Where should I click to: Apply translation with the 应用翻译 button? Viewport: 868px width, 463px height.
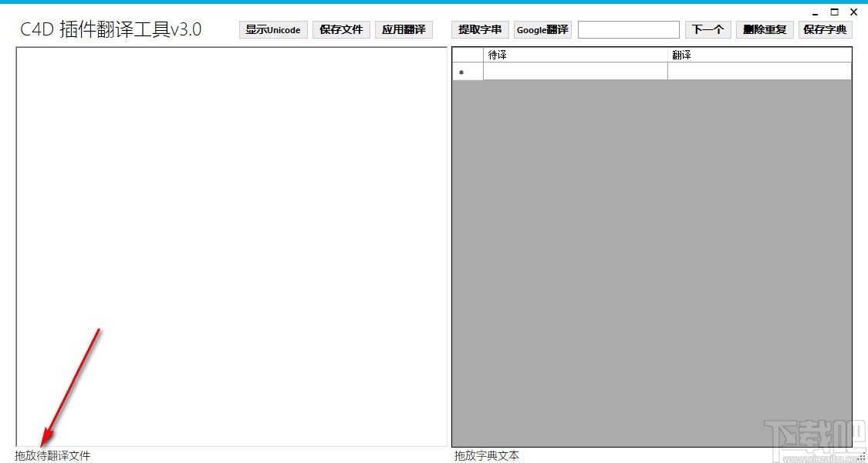pyautogui.click(x=404, y=29)
